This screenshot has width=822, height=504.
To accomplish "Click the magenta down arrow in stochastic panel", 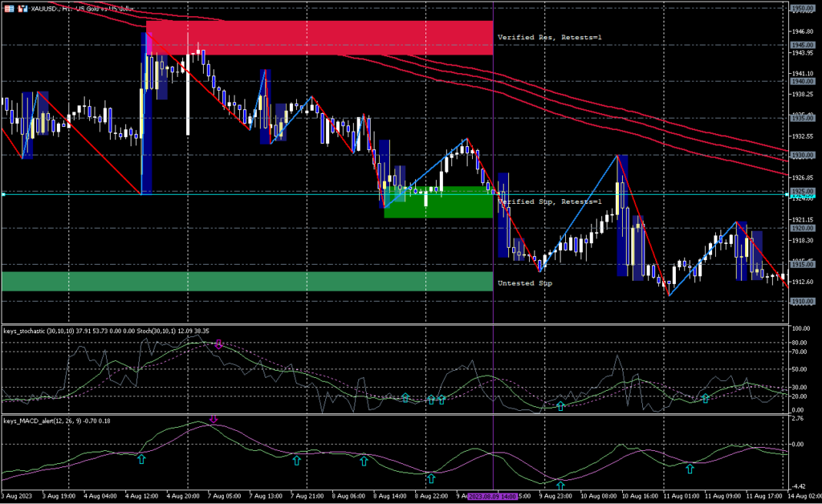I will click(218, 344).
